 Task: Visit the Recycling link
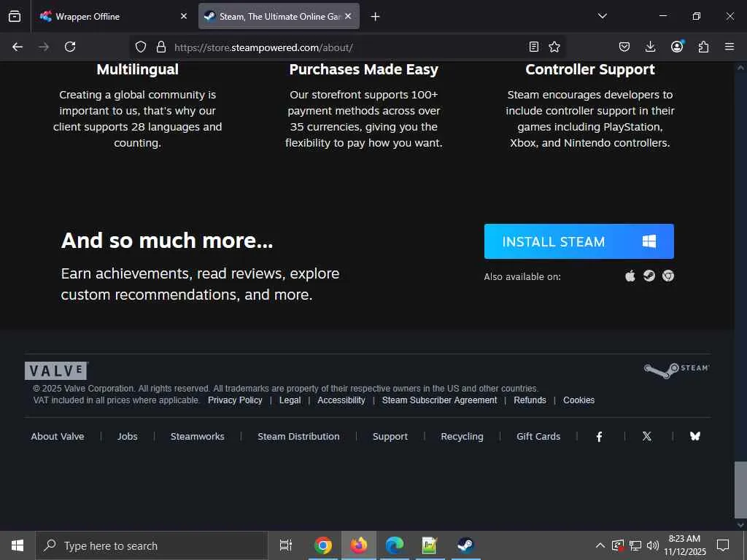pyautogui.click(x=462, y=436)
